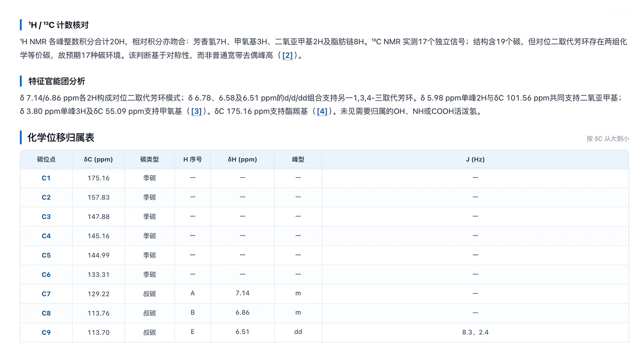
Task: Click the 叔碳 cell in row C7
Action: coord(150,294)
